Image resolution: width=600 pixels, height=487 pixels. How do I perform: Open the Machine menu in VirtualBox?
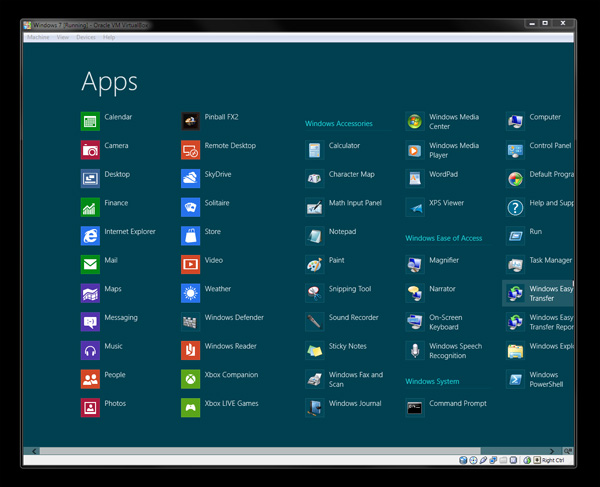click(x=38, y=37)
